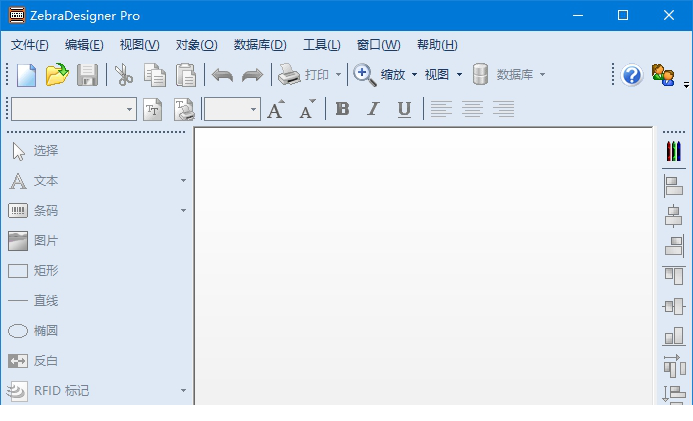Align objects to top edge
Viewport: 693px width, 421px height.
click(674, 276)
